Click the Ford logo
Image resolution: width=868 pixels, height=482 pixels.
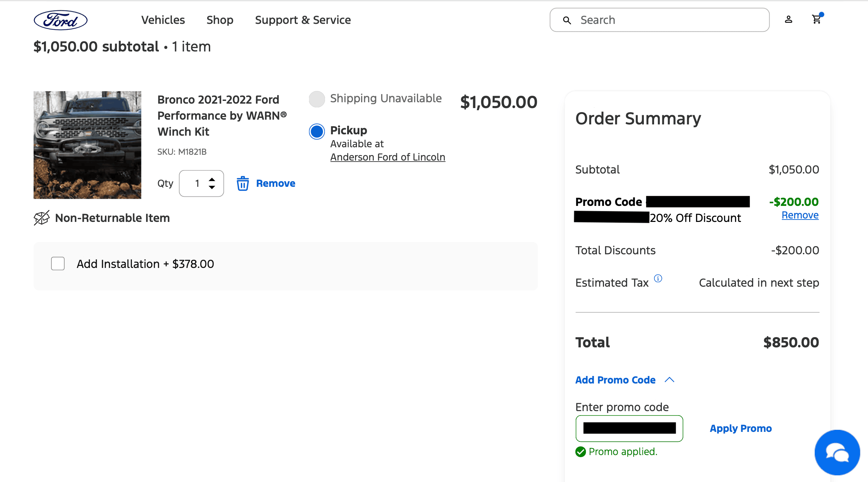pos(60,20)
